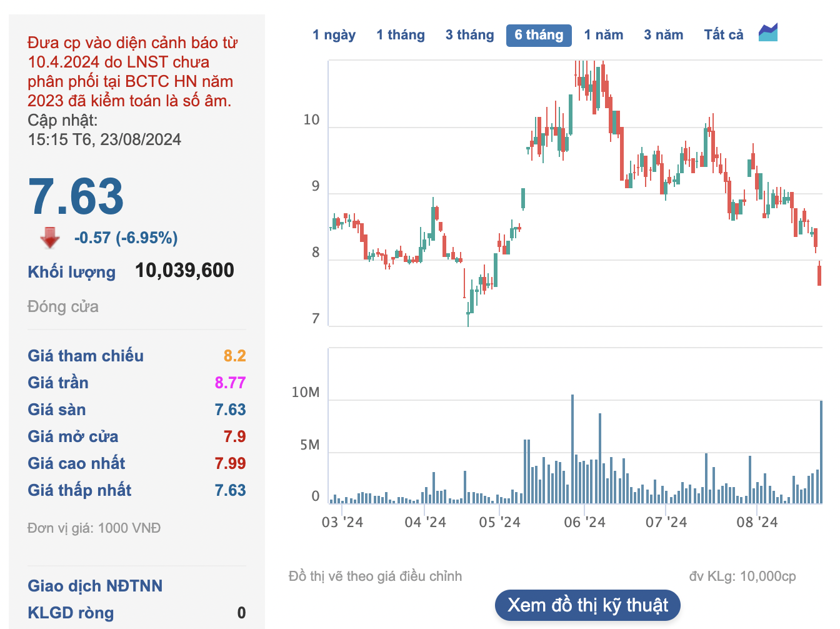Click the '08 '24' x-axis date label
Viewport: 840px width, 629px height.
point(757,522)
